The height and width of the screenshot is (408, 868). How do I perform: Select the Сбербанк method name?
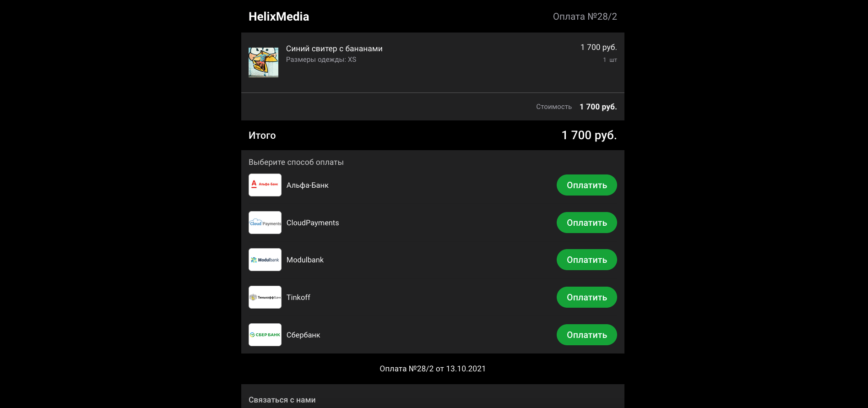304,335
